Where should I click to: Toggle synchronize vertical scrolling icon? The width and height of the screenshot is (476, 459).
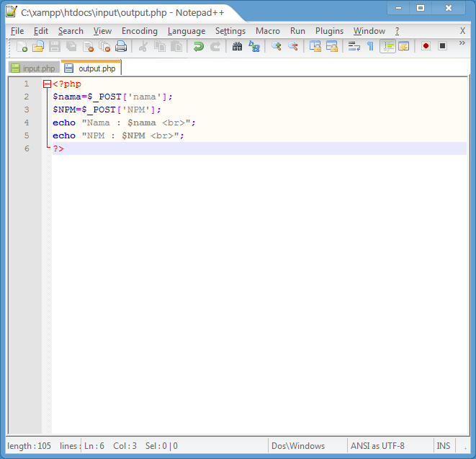[x=315, y=47]
